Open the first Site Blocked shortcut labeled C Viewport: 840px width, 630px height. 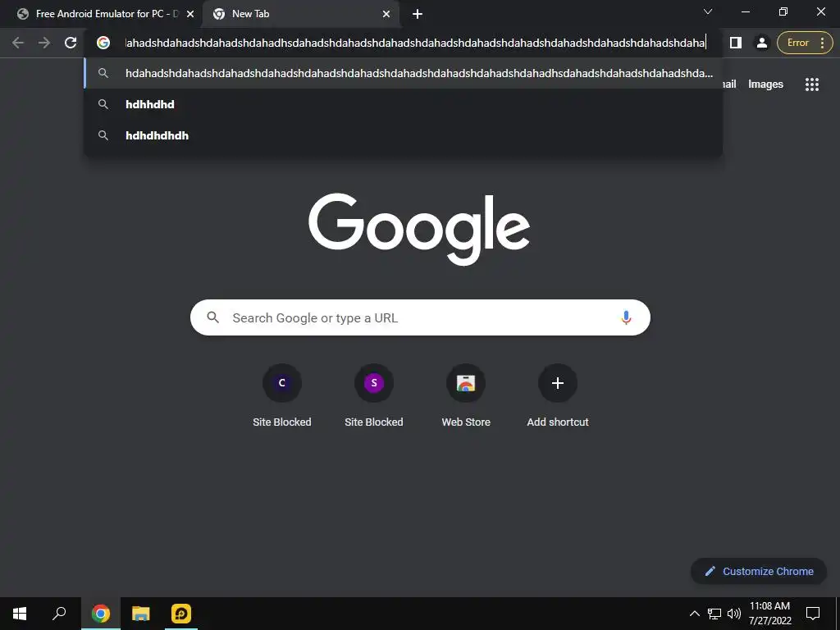pos(282,395)
